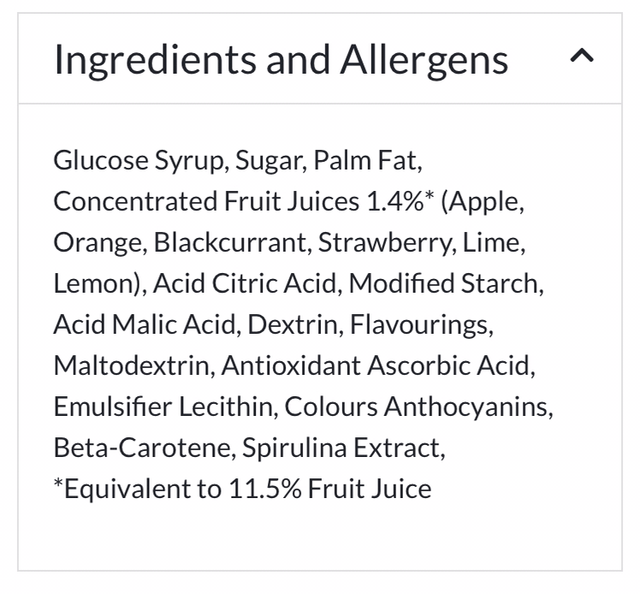This screenshot has height=594, width=640.
Task: Click the Ingredients and Allergens heading
Action: [280, 60]
